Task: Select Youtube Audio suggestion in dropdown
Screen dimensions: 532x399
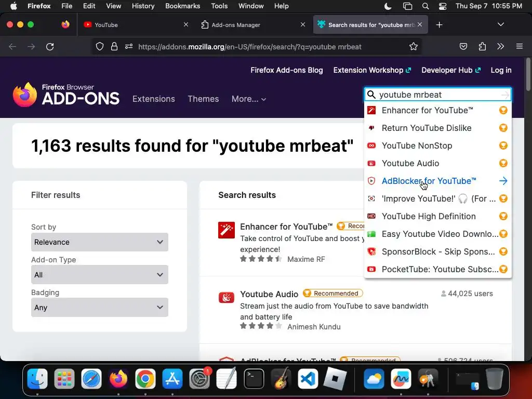Action: coord(437,163)
